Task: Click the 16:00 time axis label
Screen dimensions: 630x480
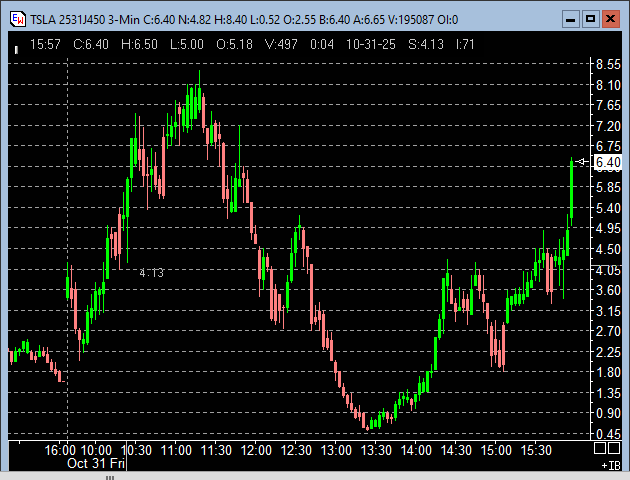Action: click(62, 451)
